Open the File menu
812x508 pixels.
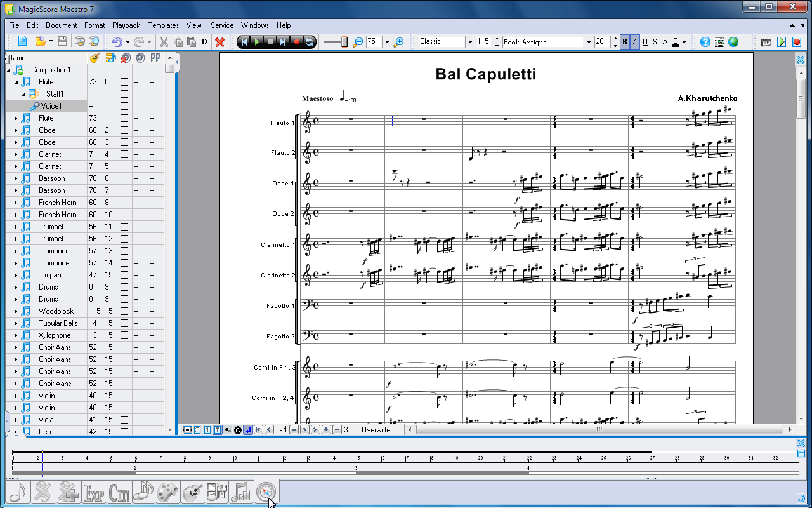(14, 25)
